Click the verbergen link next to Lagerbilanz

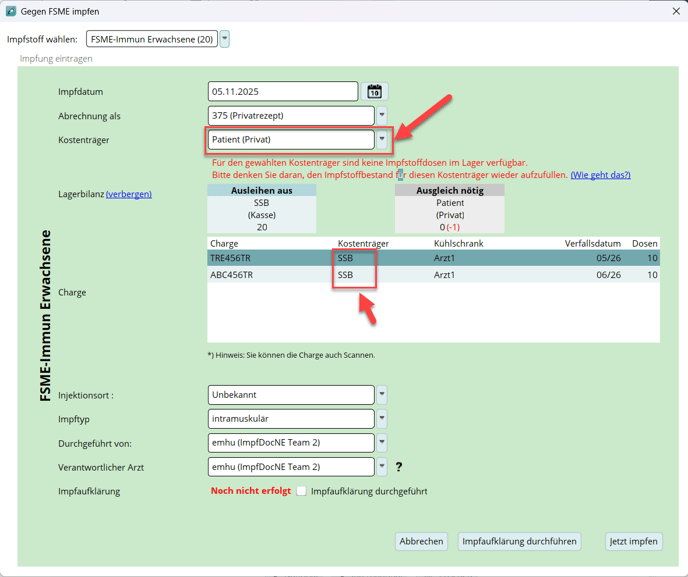coord(129,194)
